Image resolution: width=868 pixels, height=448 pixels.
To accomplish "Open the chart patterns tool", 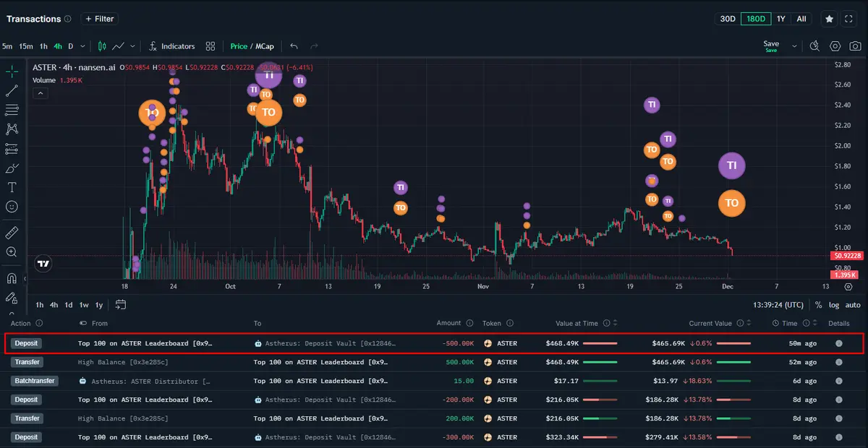I will point(12,129).
